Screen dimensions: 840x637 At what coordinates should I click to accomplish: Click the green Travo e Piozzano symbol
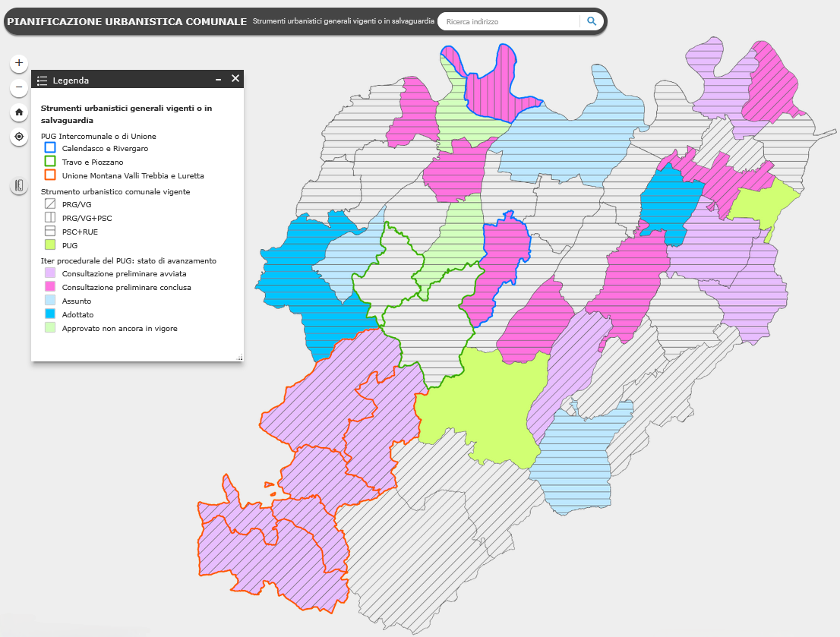(x=50, y=162)
